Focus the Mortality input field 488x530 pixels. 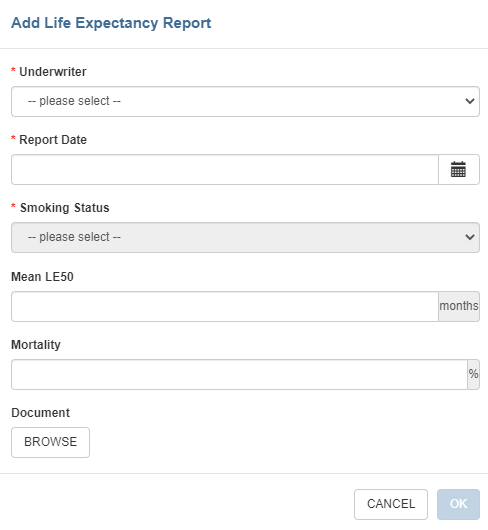coord(239,374)
